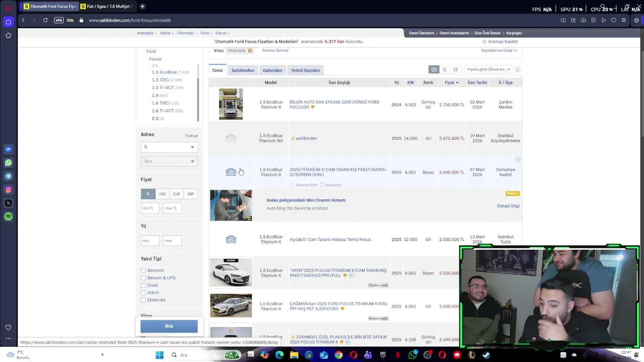
Task: Select USD currency option
Action: [162, 194]
